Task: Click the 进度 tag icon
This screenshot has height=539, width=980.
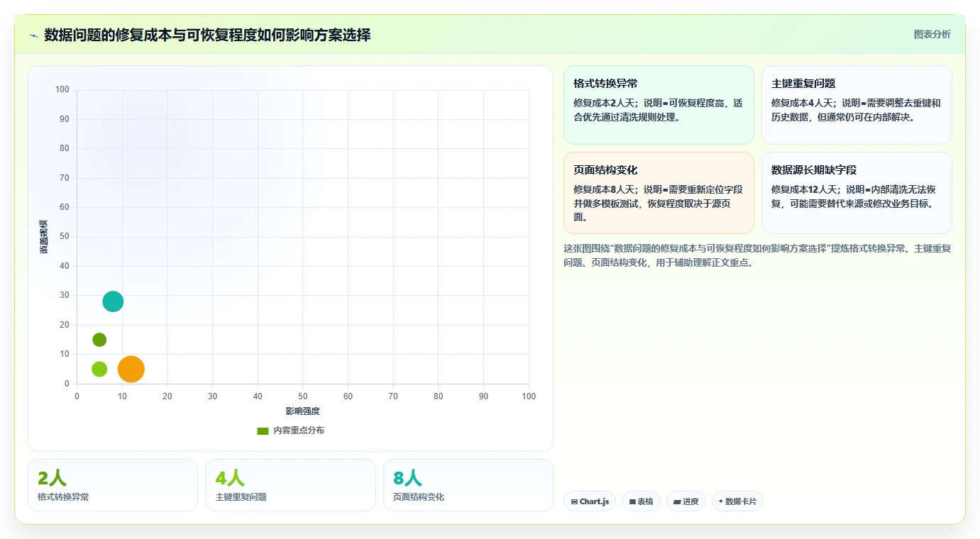Action: coord(677,502)
